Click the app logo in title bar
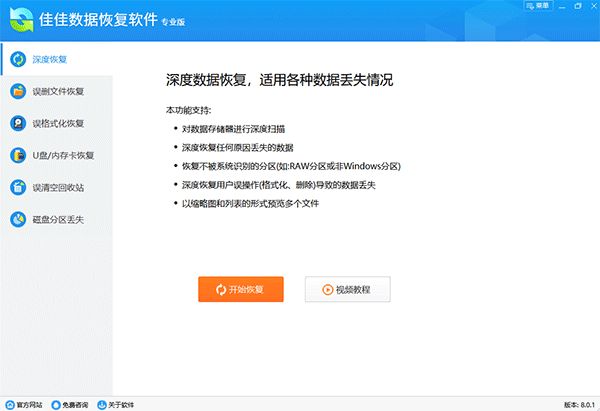Screen dimensions: 600x411 (21, 20)
